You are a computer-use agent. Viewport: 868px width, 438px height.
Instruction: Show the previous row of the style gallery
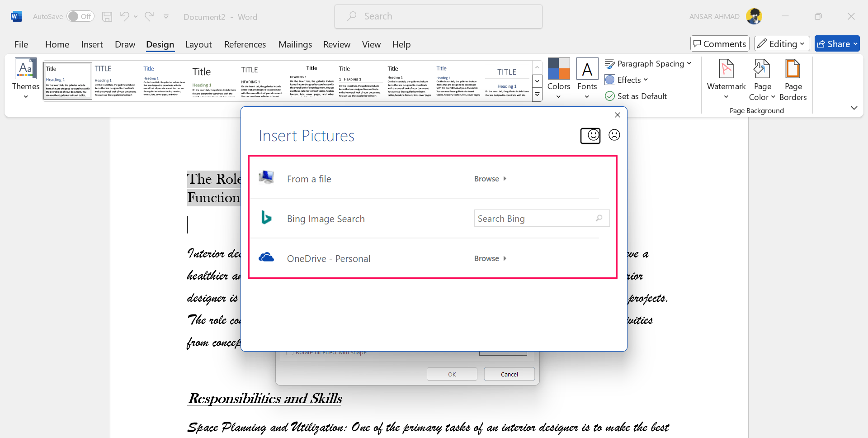tap(537, 67)
